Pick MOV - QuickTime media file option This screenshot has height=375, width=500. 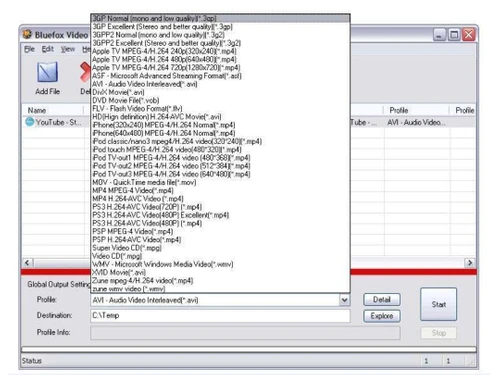220,182
